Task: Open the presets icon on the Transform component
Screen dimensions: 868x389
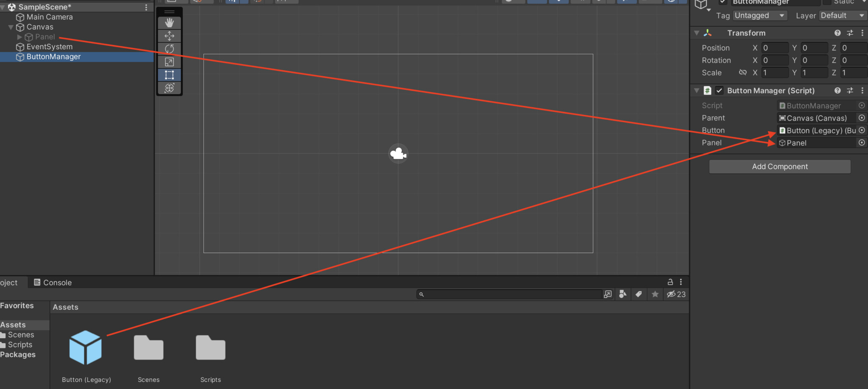Action: click(850, 33)
